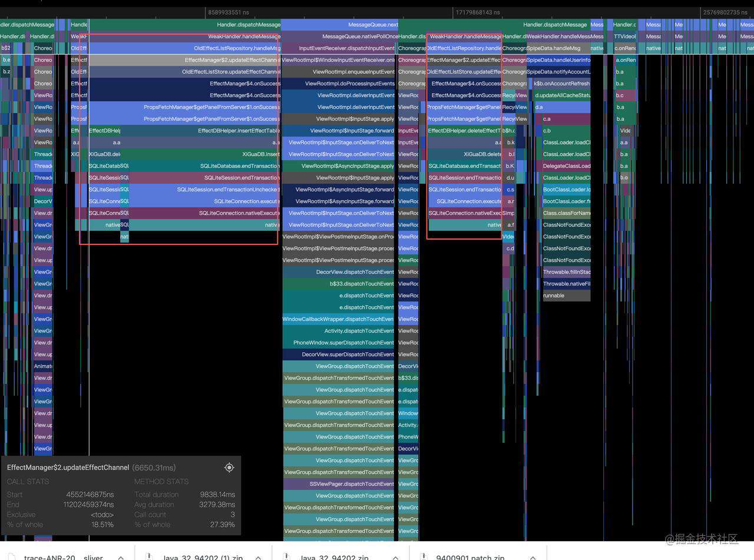Open the chevron next to java_32_94202 (1).zip

click(258, 557)
